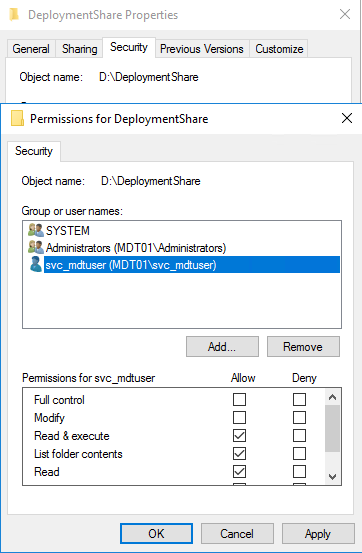
Task: Close the Permissions for DeploymentShare dialog
Action: [347, 118]
